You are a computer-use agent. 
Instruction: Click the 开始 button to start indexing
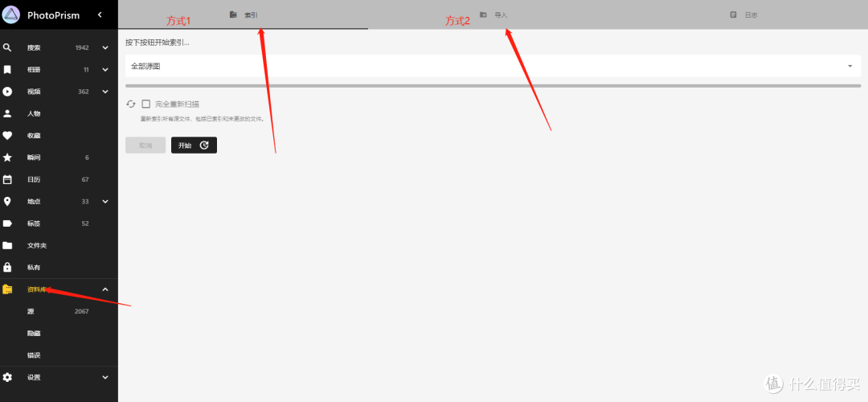(194, 145)
